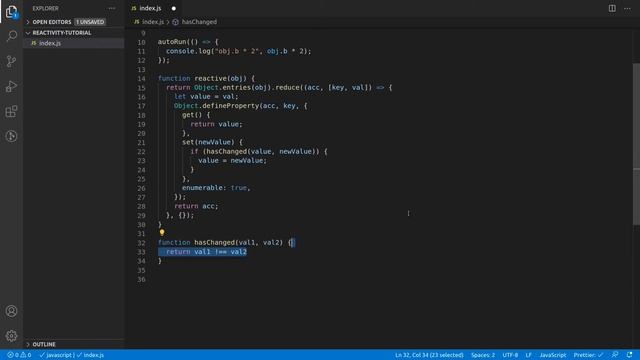Click 'function hasChanged(val1, val2) {' line
Screen dimensions: 640x360
click(226, 242)
